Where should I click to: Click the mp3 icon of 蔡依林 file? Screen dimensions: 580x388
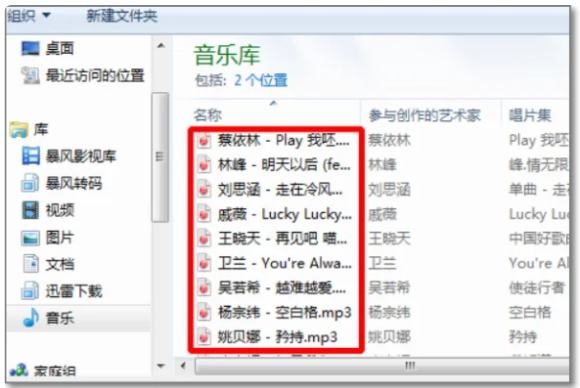(204, 141)
